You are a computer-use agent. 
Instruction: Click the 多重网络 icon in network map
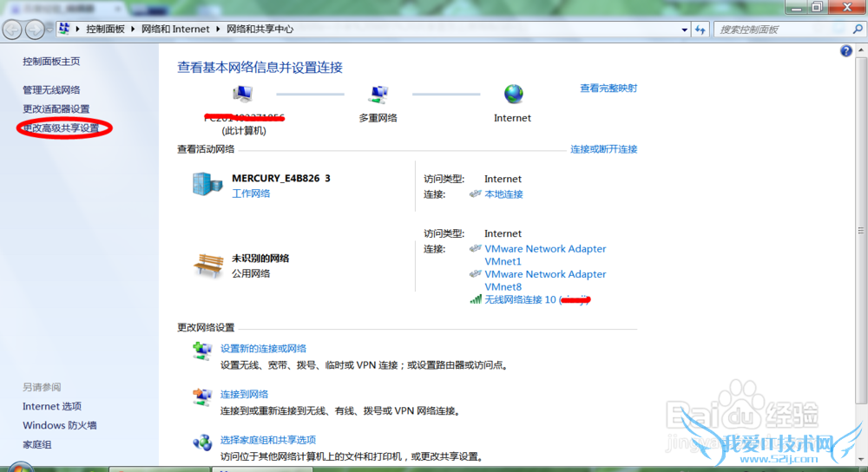coord(378,95)
